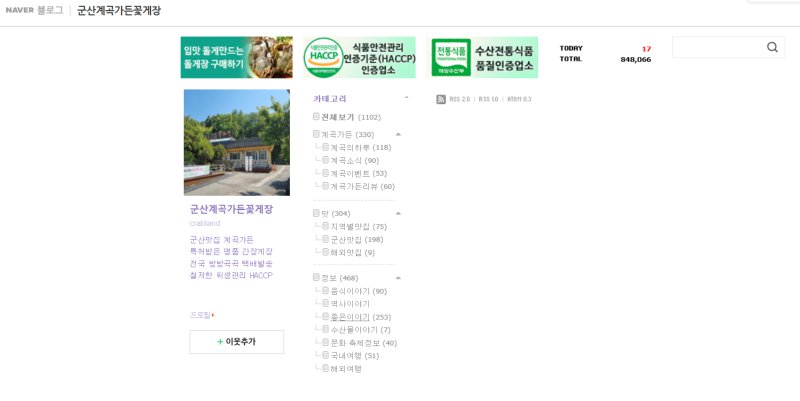Viewport: 800px width, 401px height.
Task: Open the 국내여행 (51) category
Action: point(355,356)
